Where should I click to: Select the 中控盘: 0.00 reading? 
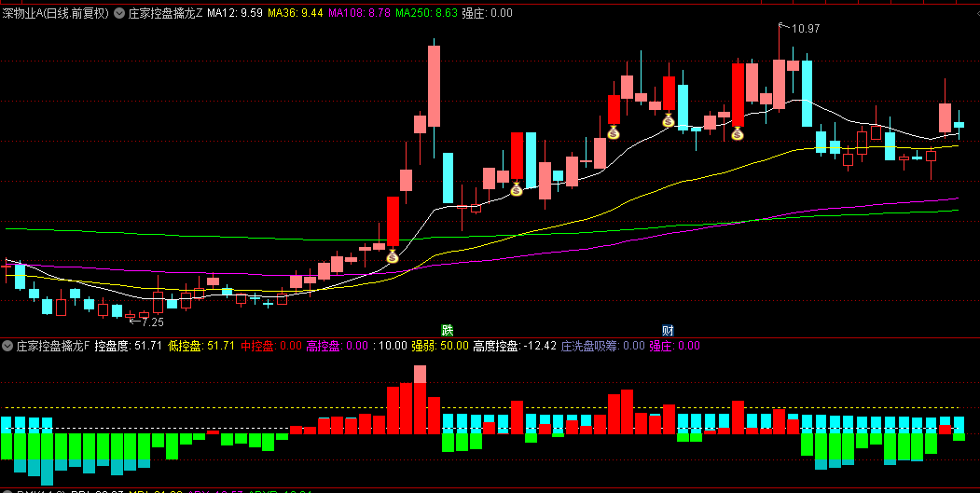point(271,346)
